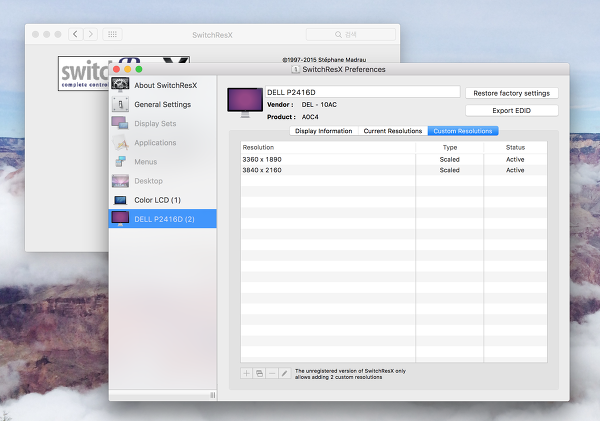Select the 3840 x 2160 resolution row
The width and height of the screenshot is (600, 421).
click(394, 170)
